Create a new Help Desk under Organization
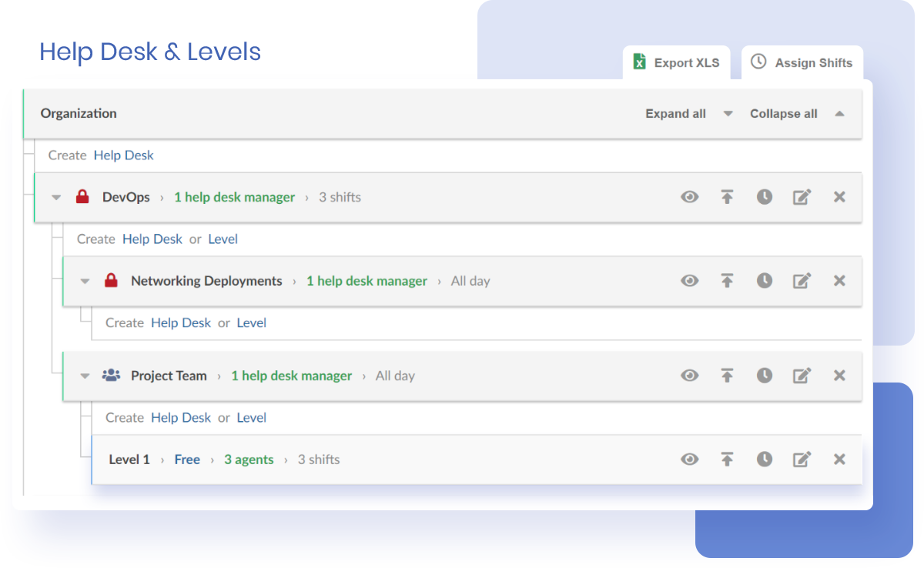 tap(123, 155)
